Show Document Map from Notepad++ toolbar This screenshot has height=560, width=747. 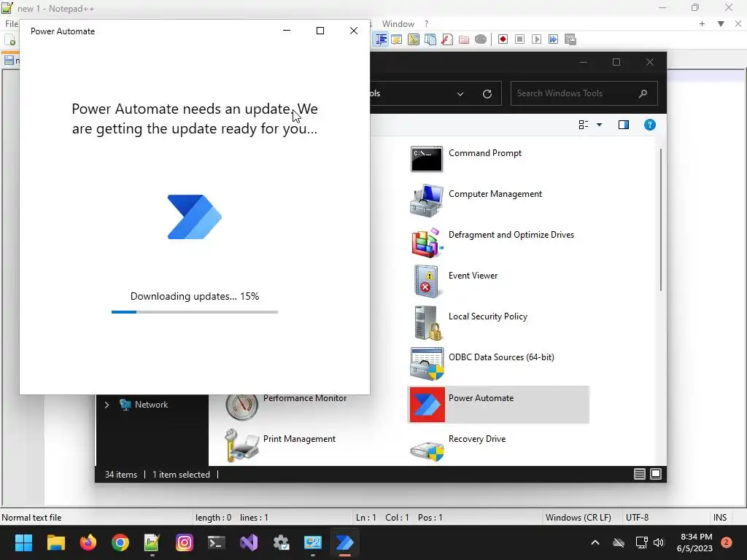tap(414, 39)
